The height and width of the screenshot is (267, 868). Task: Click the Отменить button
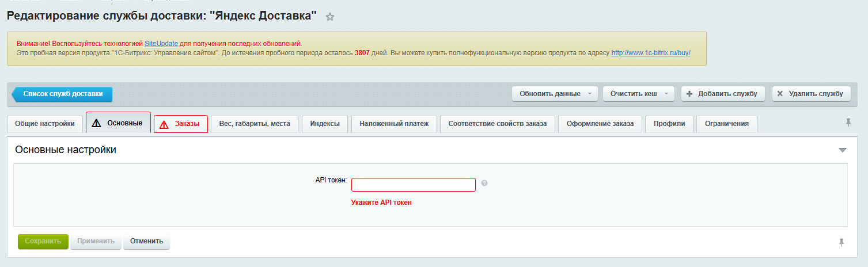[x=147, y=241]
